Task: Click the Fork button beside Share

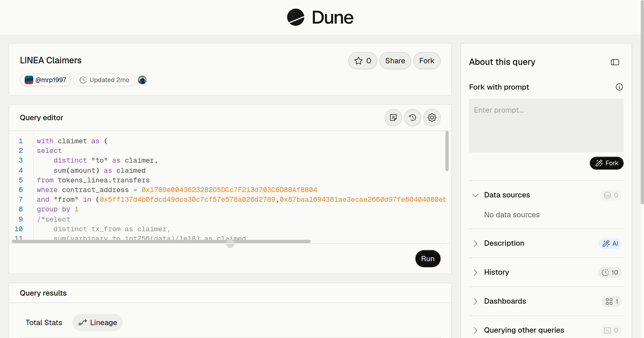Action: pos(427,61)
